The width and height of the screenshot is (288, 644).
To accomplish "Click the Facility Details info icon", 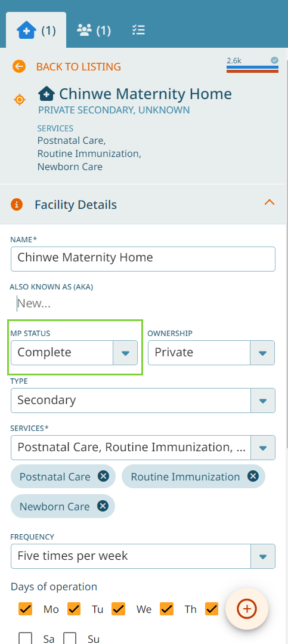I will click(17, 204).
